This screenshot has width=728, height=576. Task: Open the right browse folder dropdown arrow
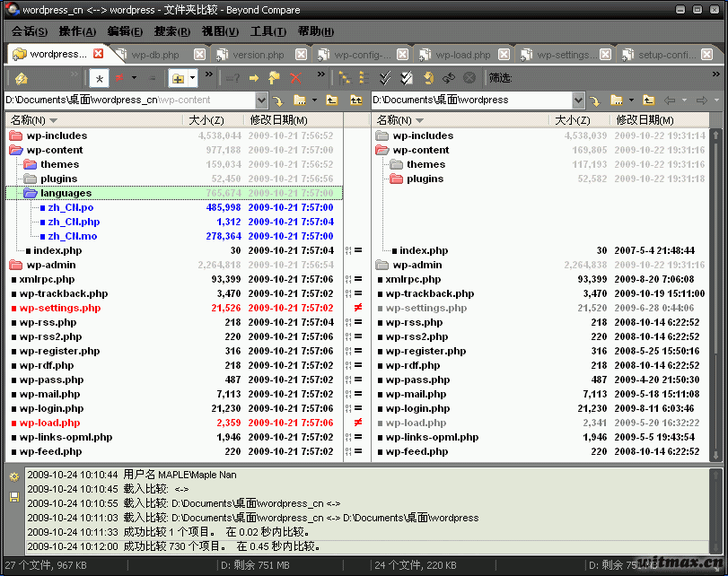(631, 100)
